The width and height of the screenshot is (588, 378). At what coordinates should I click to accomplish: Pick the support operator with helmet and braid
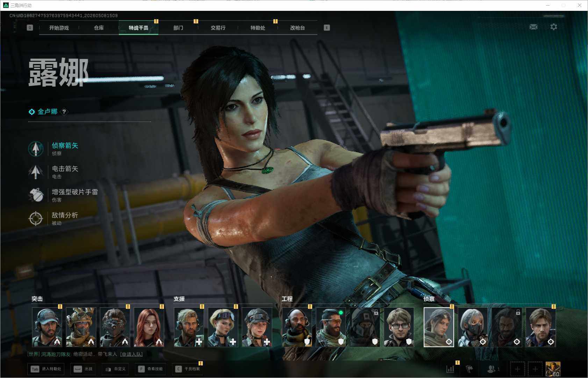click(257, 327)
